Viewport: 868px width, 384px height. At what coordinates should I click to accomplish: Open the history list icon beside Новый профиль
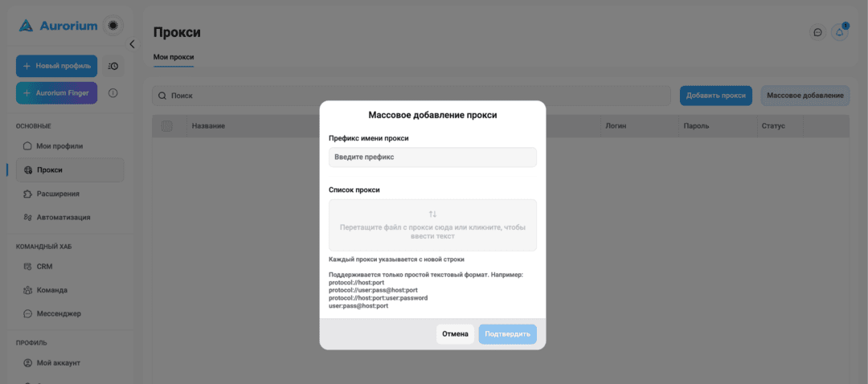tap(113, 66)
